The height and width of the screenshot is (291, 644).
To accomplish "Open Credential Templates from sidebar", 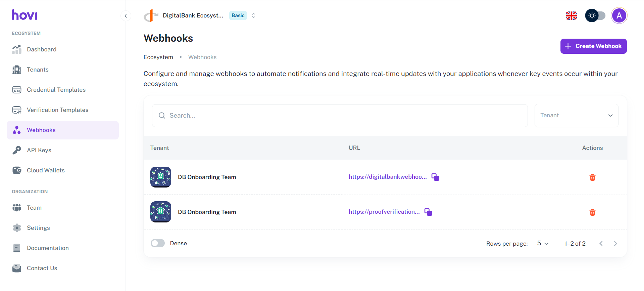I will tap(56, 90).
